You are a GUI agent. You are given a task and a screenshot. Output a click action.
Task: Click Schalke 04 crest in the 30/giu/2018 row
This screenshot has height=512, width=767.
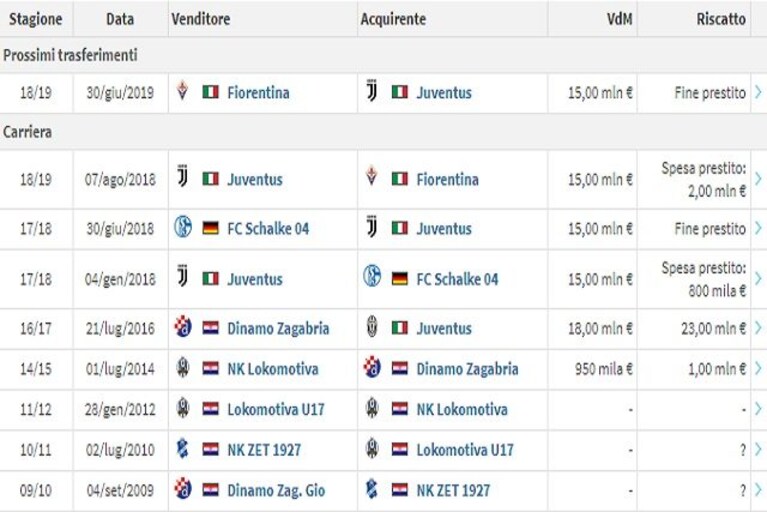[183, 227]
